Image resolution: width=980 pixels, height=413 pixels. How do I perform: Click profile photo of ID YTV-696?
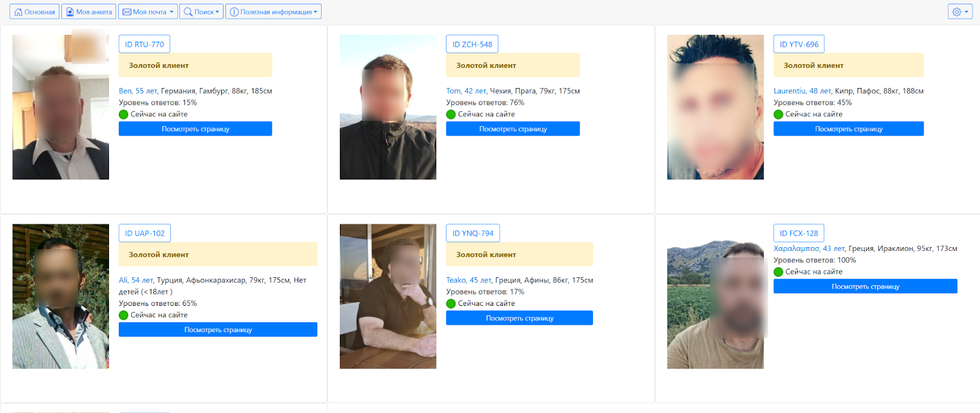click(x=715, y=107)
